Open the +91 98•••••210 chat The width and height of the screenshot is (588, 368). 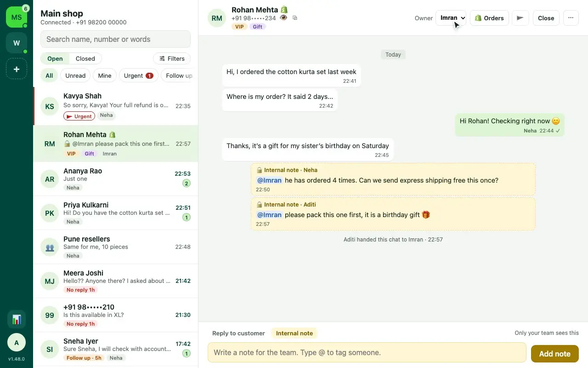(115, 315)
